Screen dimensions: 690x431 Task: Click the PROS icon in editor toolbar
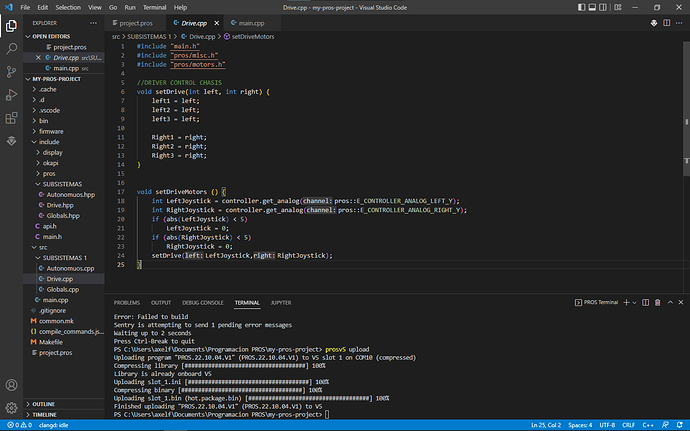point(654,23)
